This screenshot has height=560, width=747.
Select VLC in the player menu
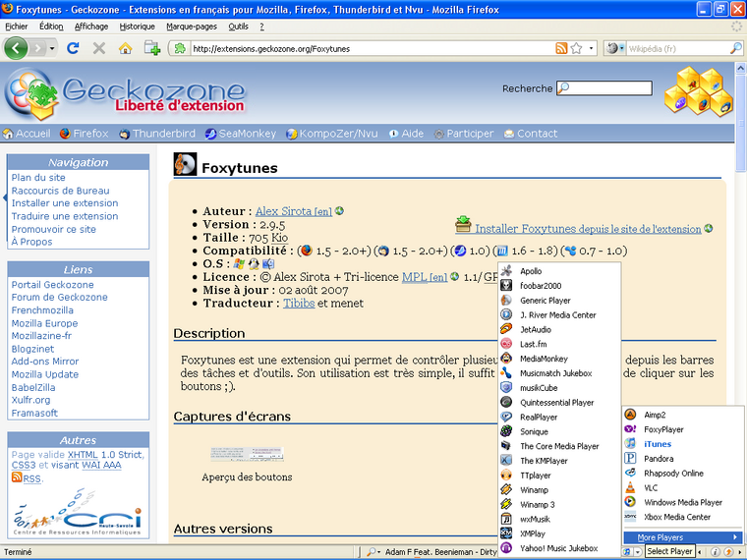(683, 487)
